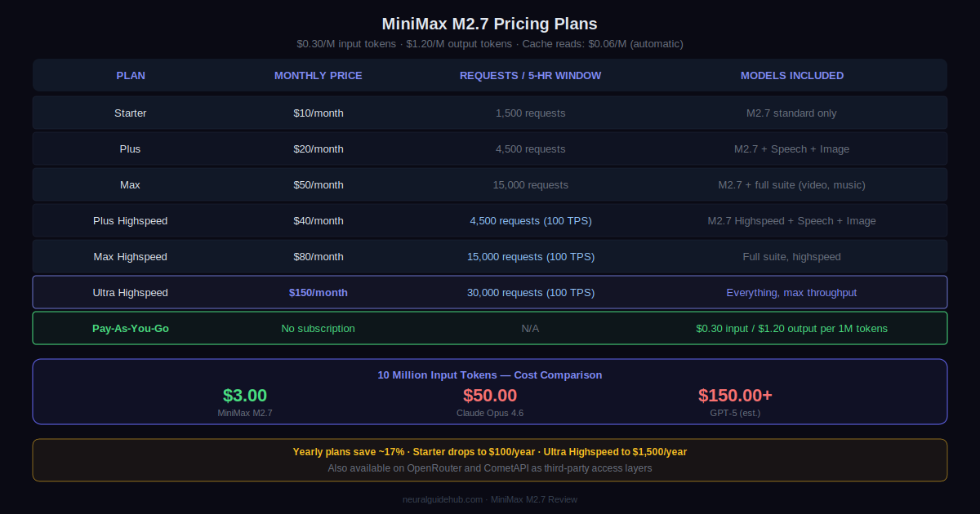Click the REQUESTS / 5-HR WINDOW header
The image size is (980, 514).
point(530,76)
